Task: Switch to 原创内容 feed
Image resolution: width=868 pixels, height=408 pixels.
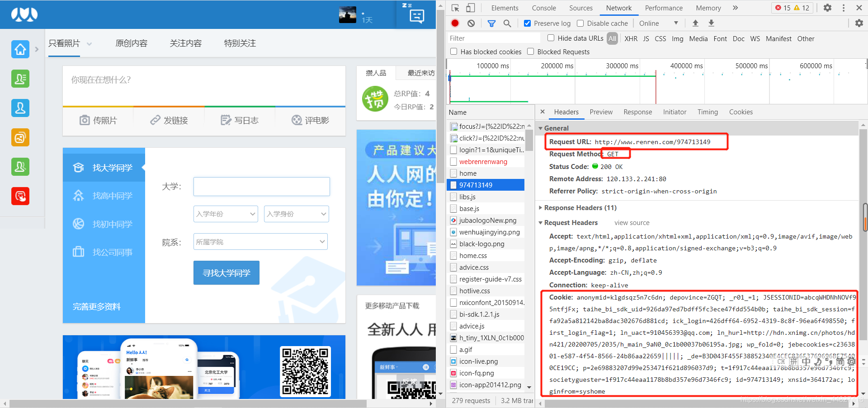Action: [x=132, y=43]
